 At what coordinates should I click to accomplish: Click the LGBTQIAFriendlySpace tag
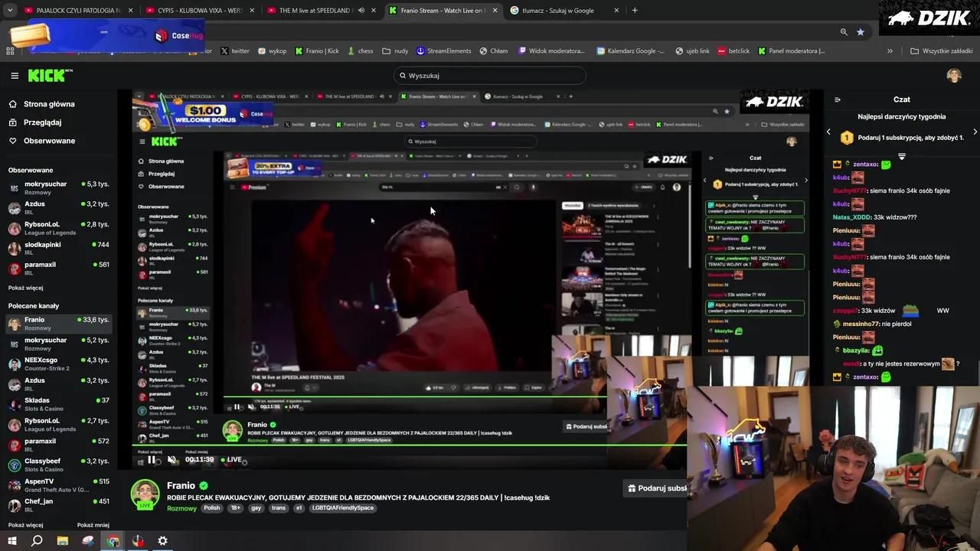pyautogui.click(x=343, y=508)
